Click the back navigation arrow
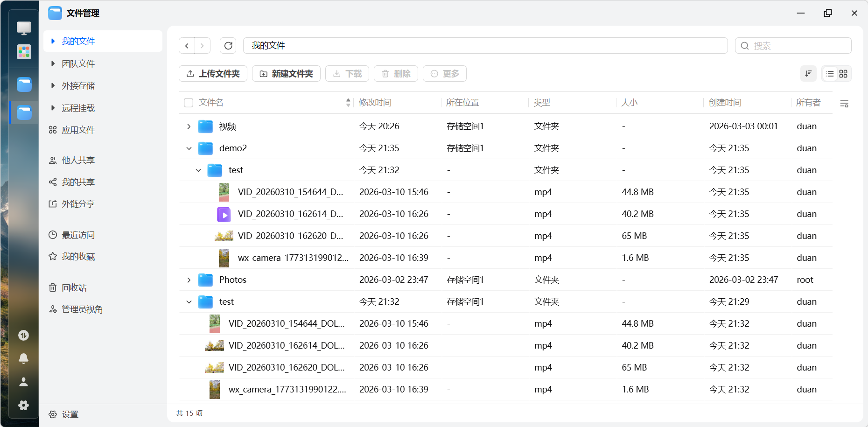Viewport: 868px width, 427px height. pos(187,46)
